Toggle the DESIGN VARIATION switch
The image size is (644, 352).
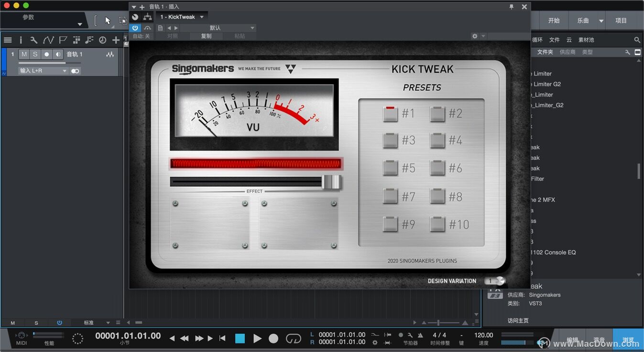[x=495, y=281]
